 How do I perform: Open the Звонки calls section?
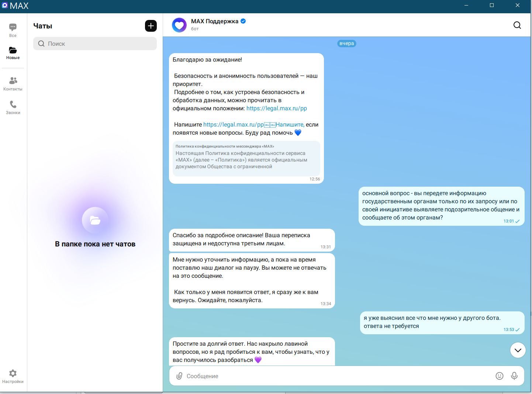[13, 107]
